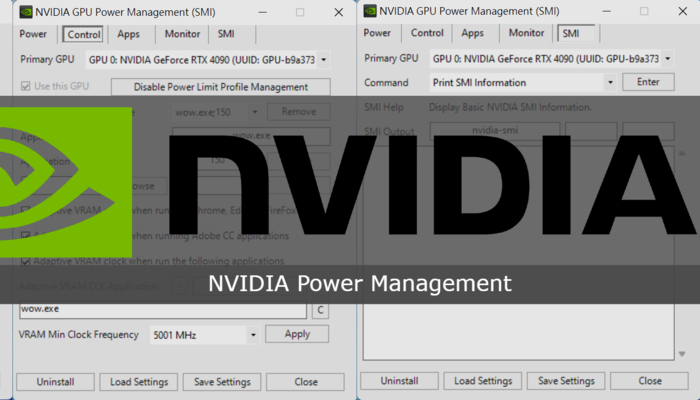Expand the VRAM Min Clock Frequency 5001 MHz dropdown
The width and height of the screenshot is (700, 400).
[253, 335]
